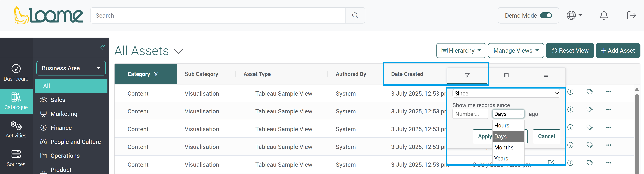Toggle the Demo Mode switch
This screenshot has width=644, height=174.
(546, 16)
